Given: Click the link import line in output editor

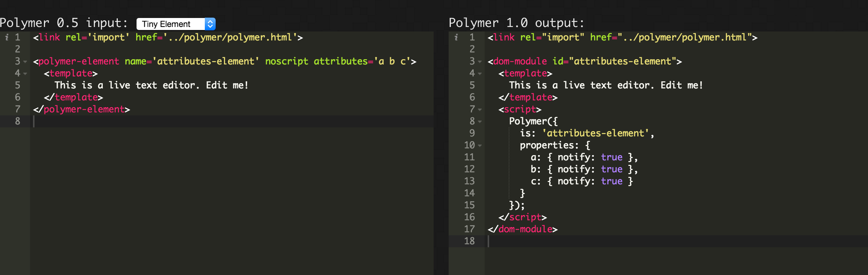Looking at the screenshot, I should click(623, 37).
